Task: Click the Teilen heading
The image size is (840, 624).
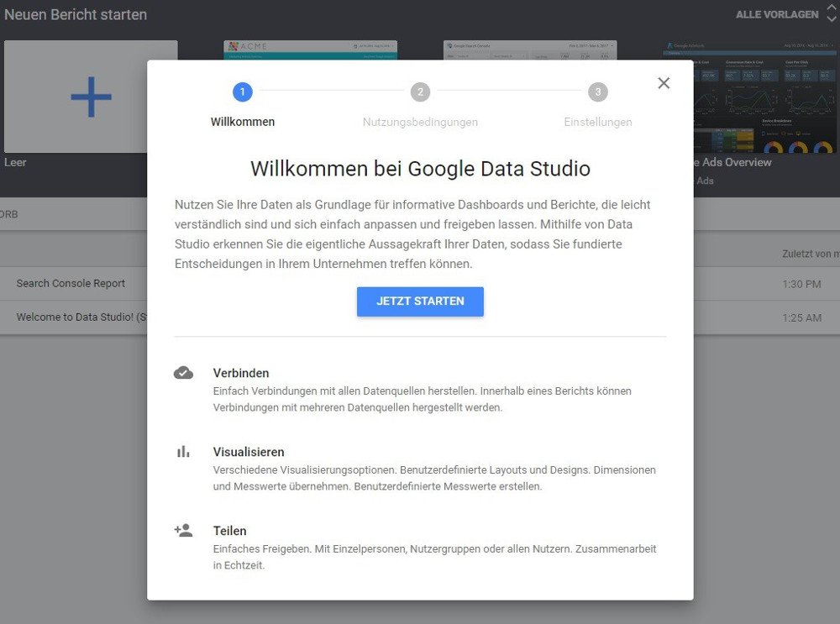Action: pyautogui.click(x=230, y=531)
